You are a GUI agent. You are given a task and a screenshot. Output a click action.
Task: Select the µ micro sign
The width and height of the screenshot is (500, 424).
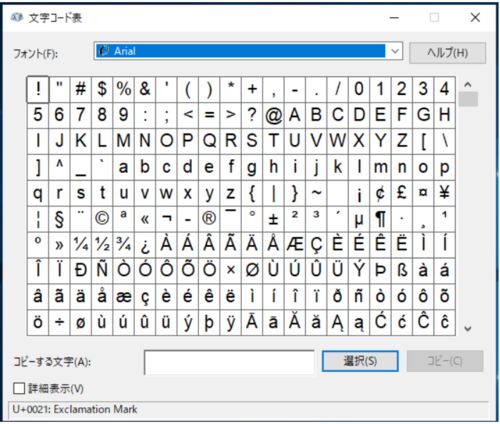[x=359, y=219]
